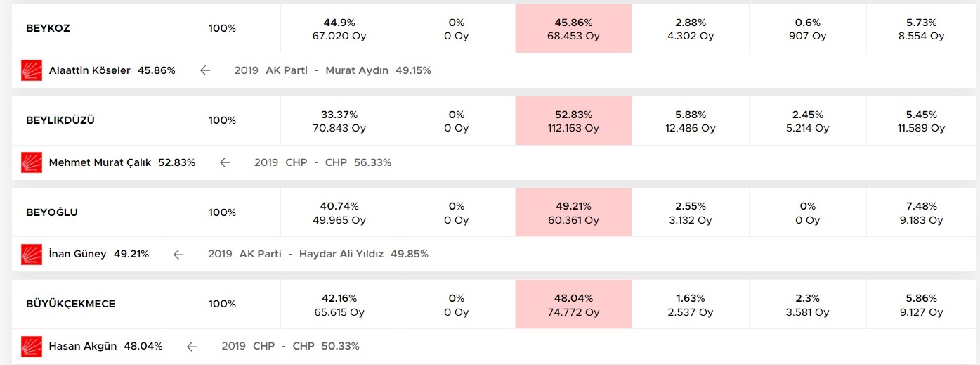Click the left arrow after İnan Güney 49.21%
The image size is (980, 365).
click(178, 254)
